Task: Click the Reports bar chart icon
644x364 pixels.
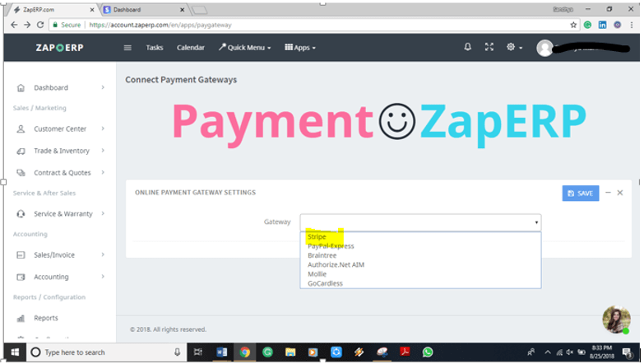Action: pos(21,318)
